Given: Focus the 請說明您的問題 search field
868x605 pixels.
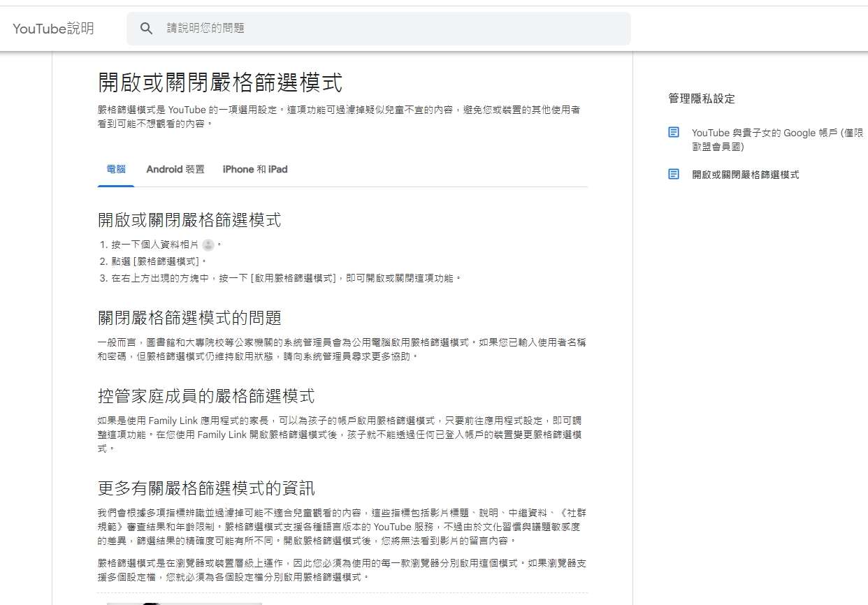Looking at the screenshot, I should [378, 29].
